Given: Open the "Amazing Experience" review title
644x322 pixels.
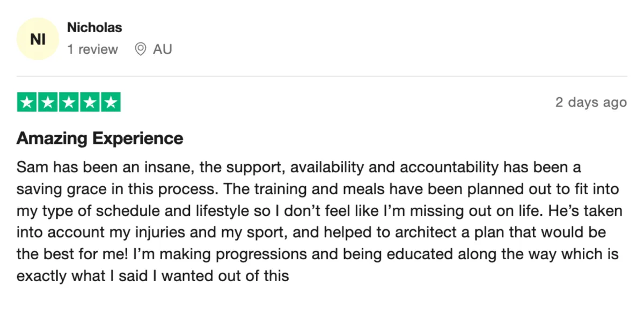Looking at the screenshot, I should click(x=100, y=138).
